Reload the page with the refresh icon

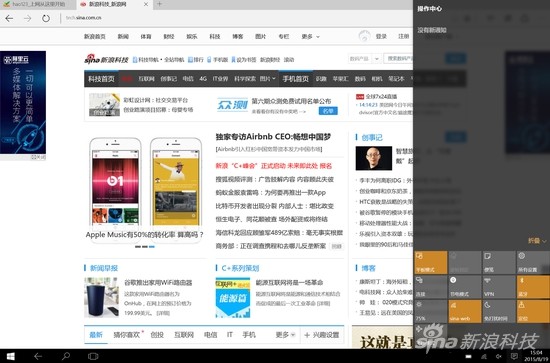[46, 18]
